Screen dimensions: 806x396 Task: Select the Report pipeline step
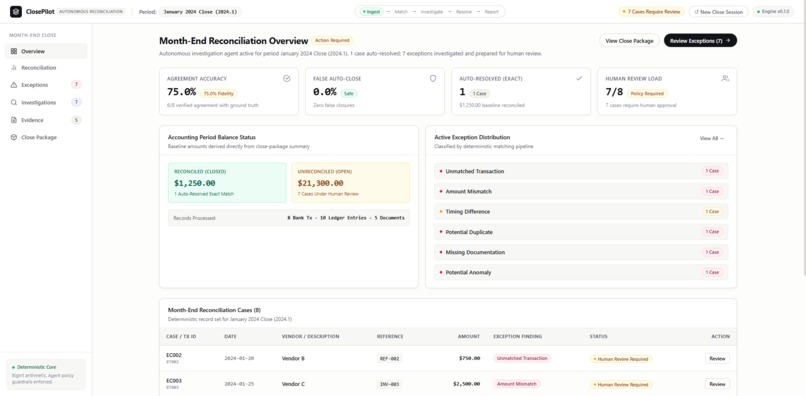click(x=491, y=12)
